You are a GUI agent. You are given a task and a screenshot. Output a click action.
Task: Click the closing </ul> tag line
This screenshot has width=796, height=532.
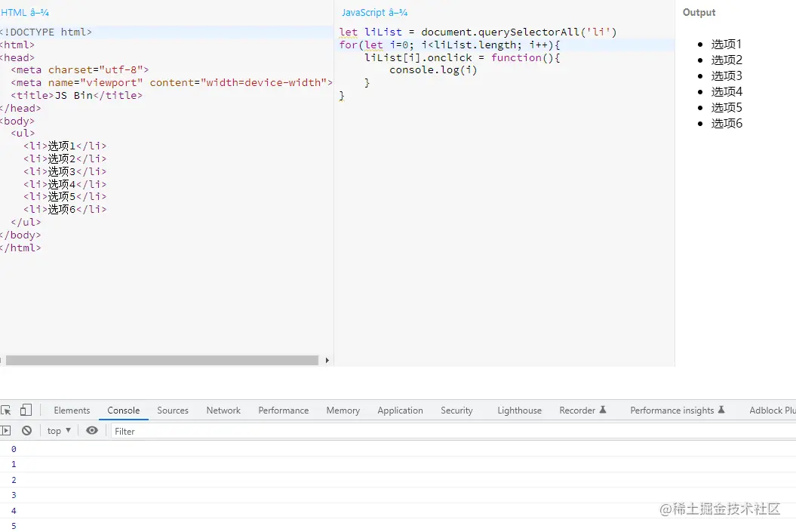[x=26, y=223]
